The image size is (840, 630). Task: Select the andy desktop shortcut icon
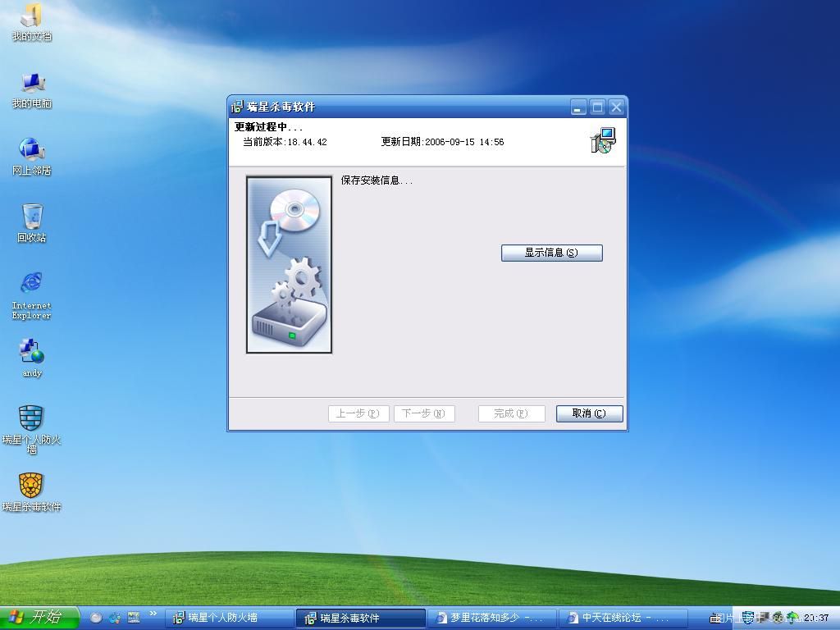tap(32, 358)
